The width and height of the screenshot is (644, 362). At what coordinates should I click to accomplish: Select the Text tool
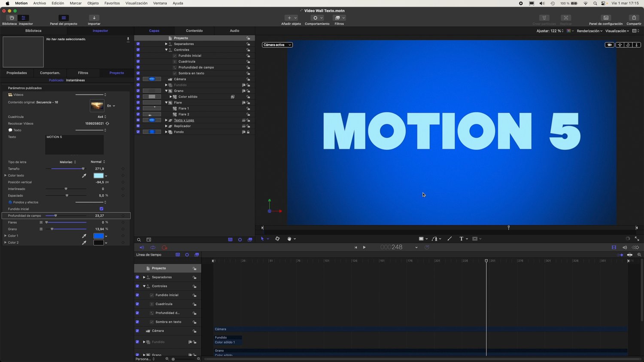tap(462, 239)
